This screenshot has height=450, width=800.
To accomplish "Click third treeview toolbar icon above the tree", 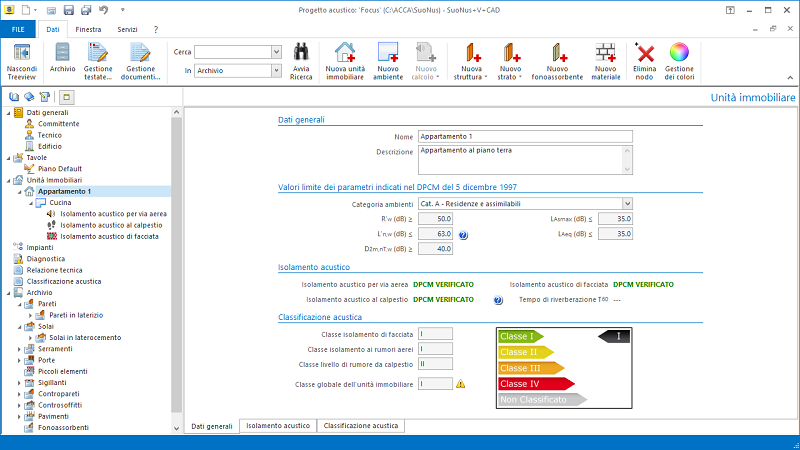I will click(x=44, y=97).
